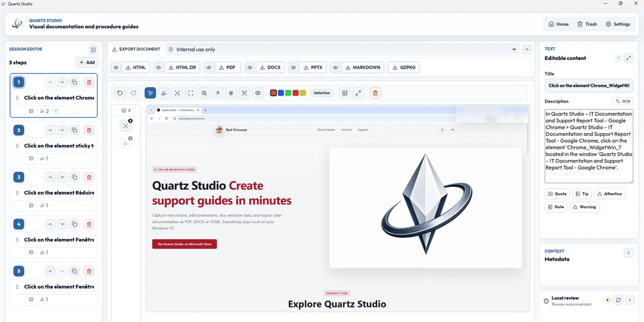
Task: Insert a Tip block
Action: [581, 194]
